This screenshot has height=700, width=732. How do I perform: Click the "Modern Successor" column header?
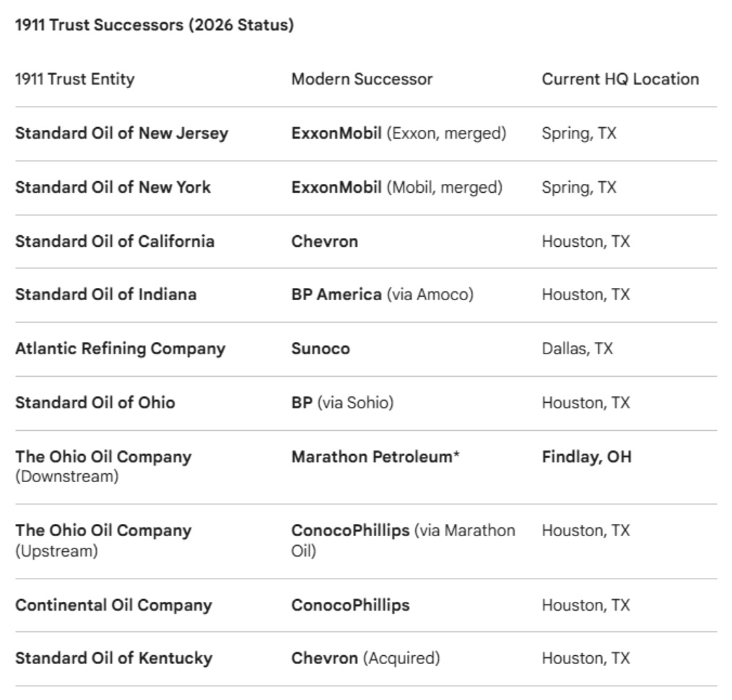coord(362,79)
